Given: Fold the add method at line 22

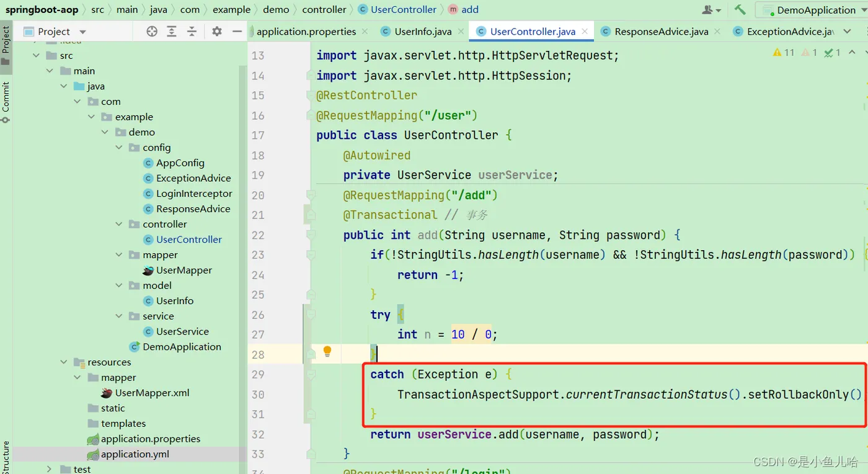Looking at the screenshot, I should (x=311, y=235).
